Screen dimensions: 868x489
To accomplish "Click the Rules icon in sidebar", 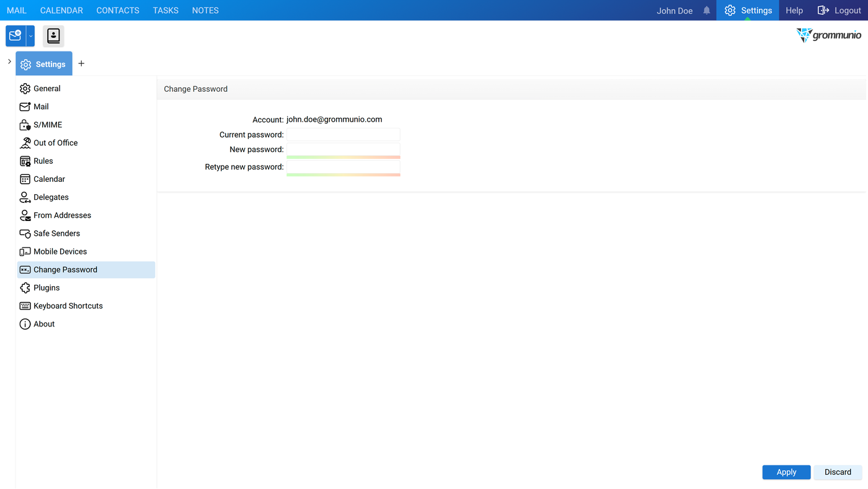I will (25, 161).
